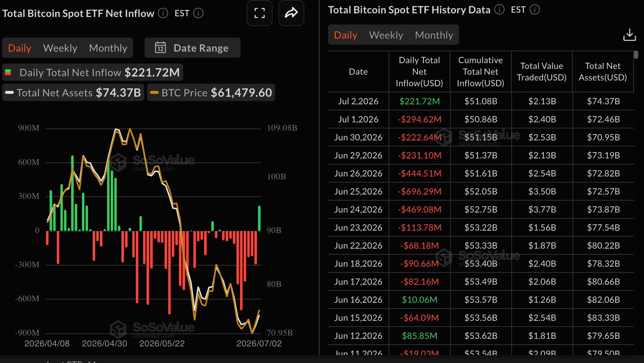Viewport: 644px width, 363px height.
Task: Open the Date Range picker
Action: pyautogui.click(x=193, y=48)
